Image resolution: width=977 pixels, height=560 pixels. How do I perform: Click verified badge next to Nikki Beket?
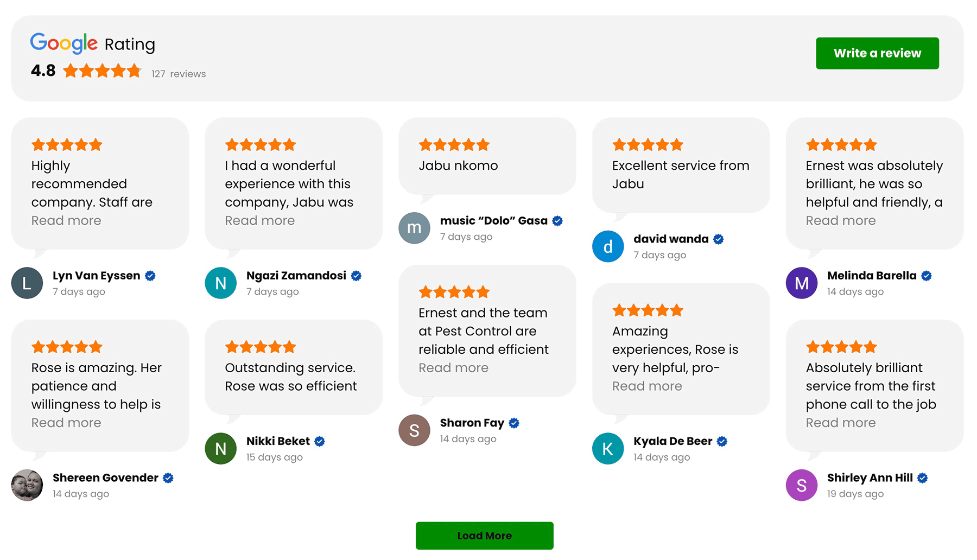pyautogui.click(x=320, y=442)
